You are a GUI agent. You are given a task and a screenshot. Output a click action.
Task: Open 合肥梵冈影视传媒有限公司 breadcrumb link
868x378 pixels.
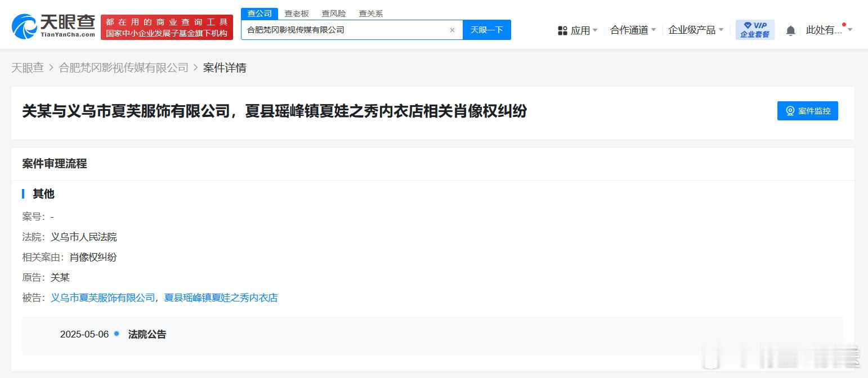[123, 68]
